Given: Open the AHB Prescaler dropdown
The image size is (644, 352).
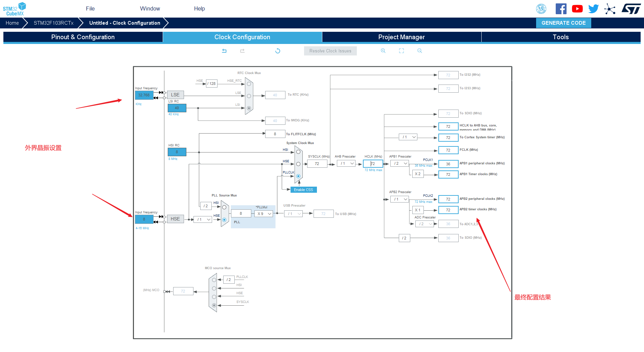Looking at the screenshot, I should pyautogui.click(x=346, y=163).
